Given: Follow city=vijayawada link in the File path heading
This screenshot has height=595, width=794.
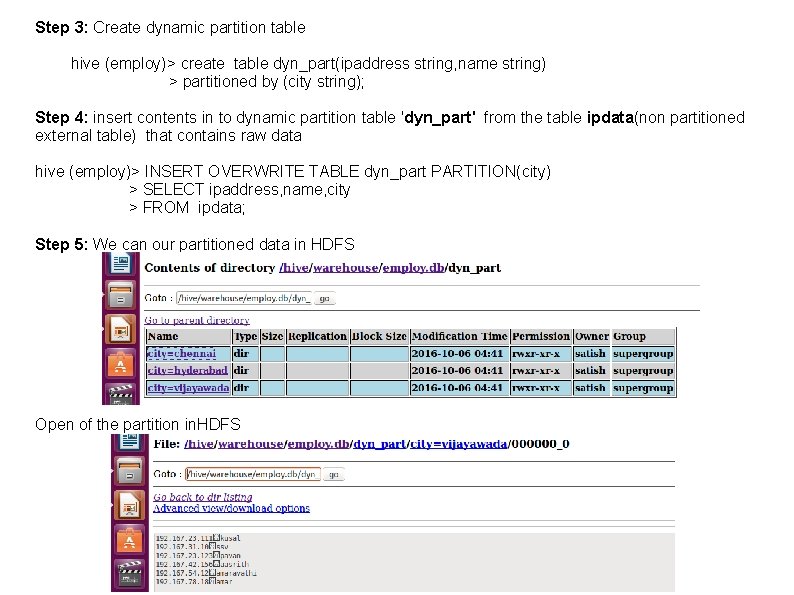Looking at the screenshot, I should coord(458,444).
